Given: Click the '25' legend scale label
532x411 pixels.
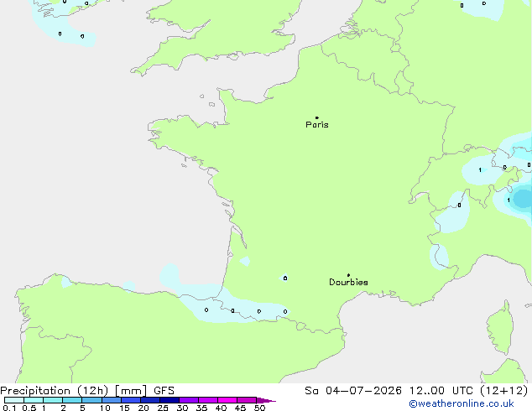Looking at the screenshot, I should (163, 408).
